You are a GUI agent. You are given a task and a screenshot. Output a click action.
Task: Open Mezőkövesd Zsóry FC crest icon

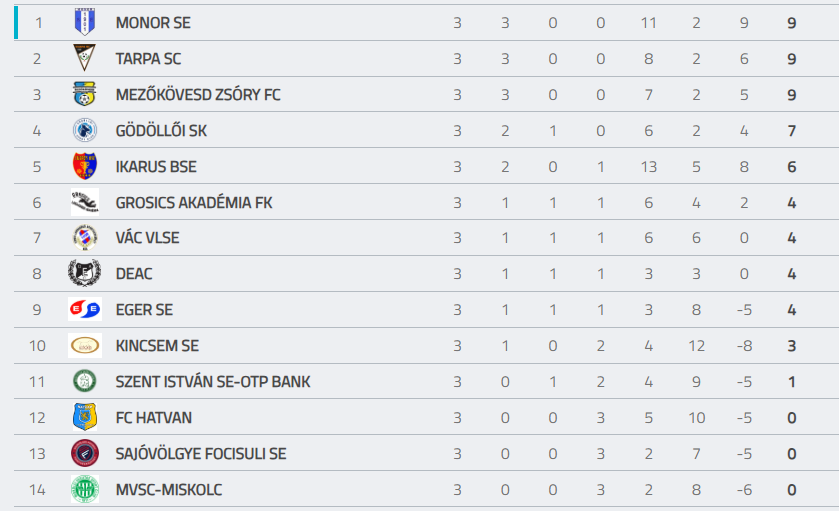coord(85,94)
